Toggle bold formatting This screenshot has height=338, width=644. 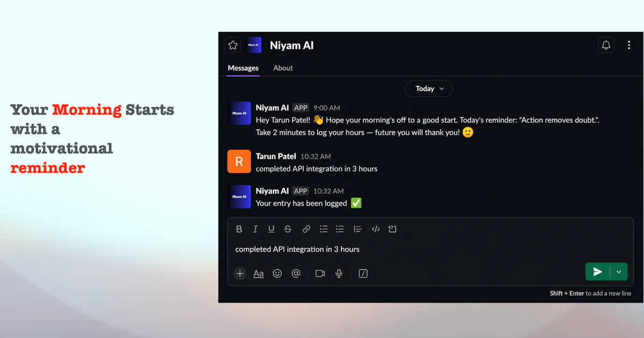point(239,229)
